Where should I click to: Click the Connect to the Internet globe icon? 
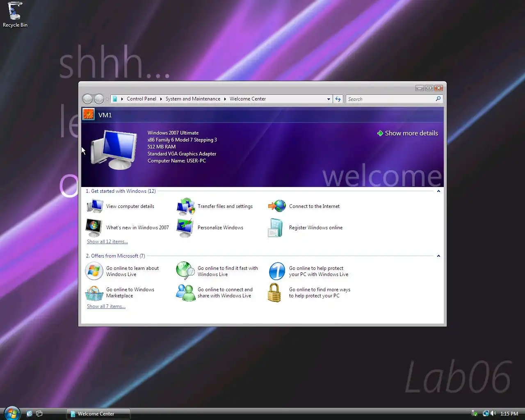click(x=277, y=206)
